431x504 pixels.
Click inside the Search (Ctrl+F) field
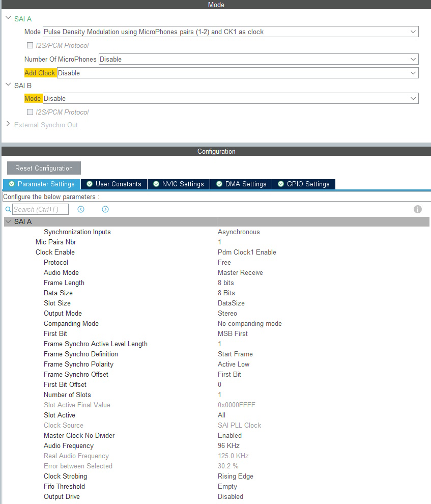(41, 209)
